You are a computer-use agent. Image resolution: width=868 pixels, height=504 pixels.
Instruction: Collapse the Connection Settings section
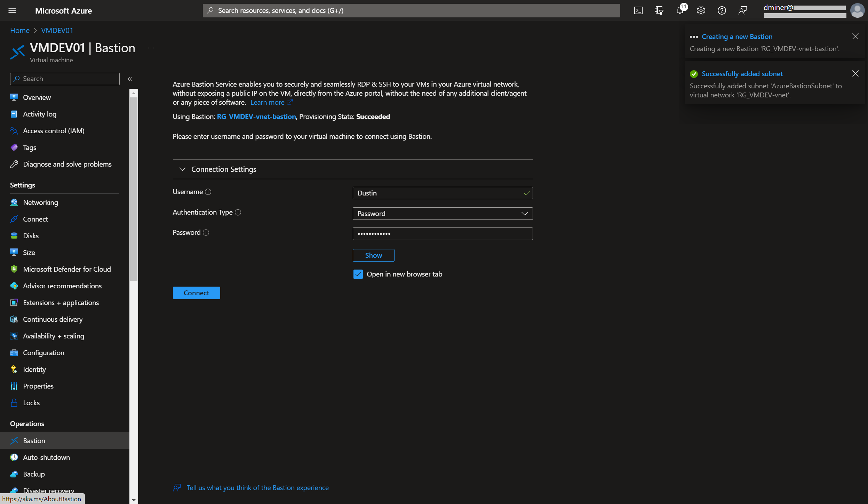[x=182, y=169]
